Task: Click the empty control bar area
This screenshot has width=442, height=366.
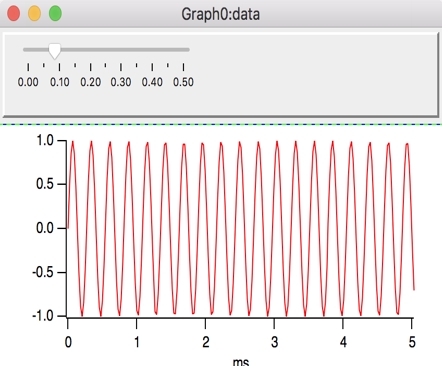Action: point(313,75)
